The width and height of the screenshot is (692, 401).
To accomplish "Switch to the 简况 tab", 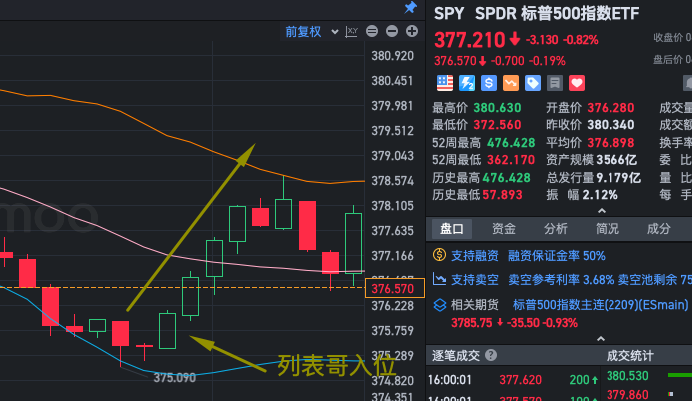I will [607, 229].
